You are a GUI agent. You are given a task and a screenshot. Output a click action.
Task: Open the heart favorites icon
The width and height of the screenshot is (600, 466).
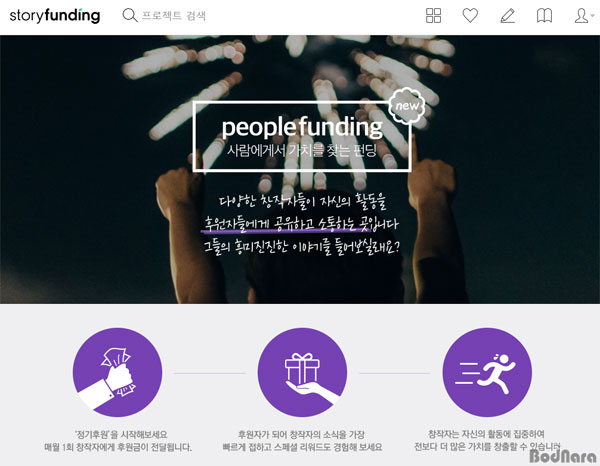click(x=470, y=16)
